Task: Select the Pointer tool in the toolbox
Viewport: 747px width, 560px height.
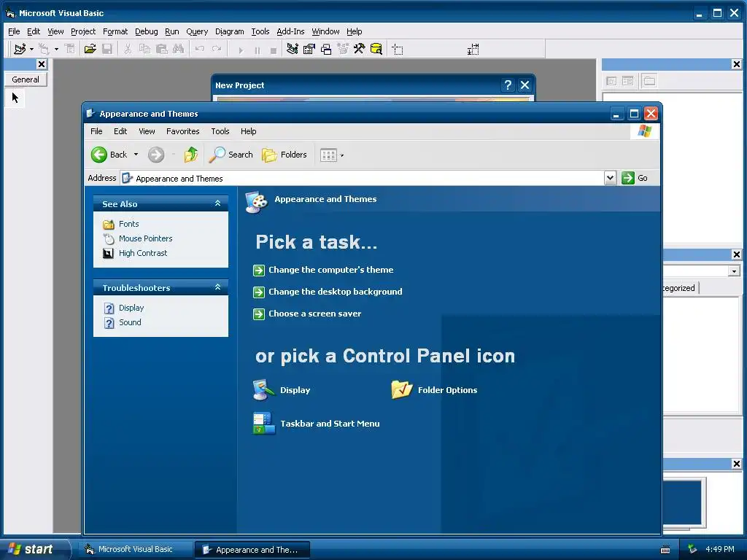Action: [15, 98]
